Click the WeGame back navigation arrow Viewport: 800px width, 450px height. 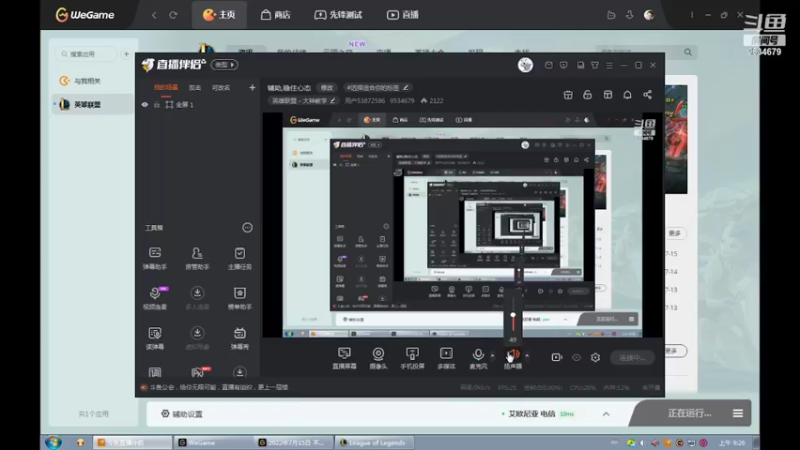tap(154, 15)
